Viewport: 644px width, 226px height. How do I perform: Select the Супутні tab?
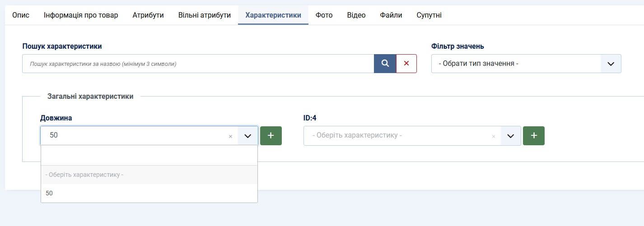pyautogui.click(x=429, y=15)
